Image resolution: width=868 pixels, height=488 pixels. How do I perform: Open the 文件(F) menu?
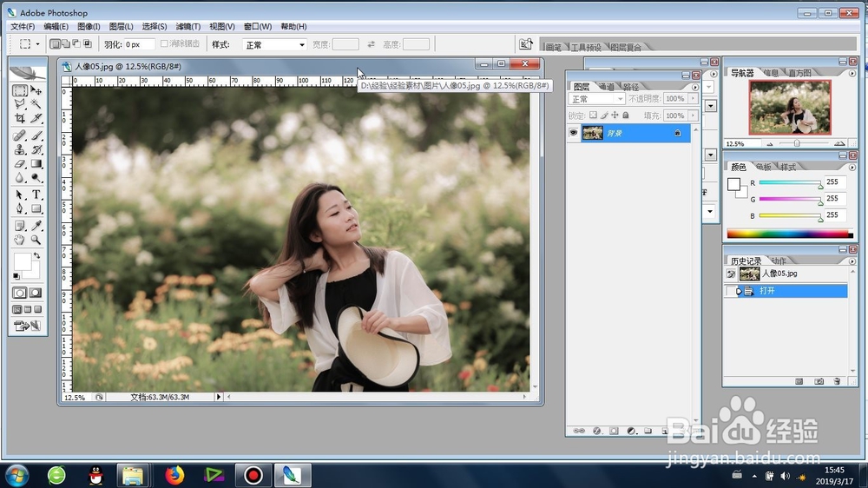(x=23, y=26)
